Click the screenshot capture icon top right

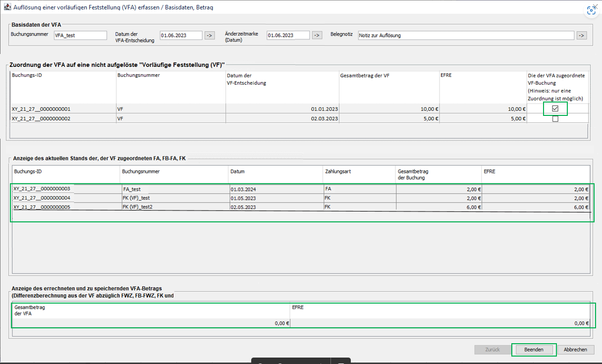coord(591,9)
